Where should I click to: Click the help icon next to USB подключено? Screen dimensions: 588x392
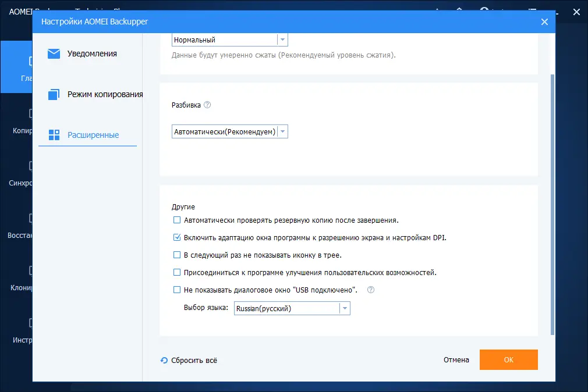[x=370, y=290]
